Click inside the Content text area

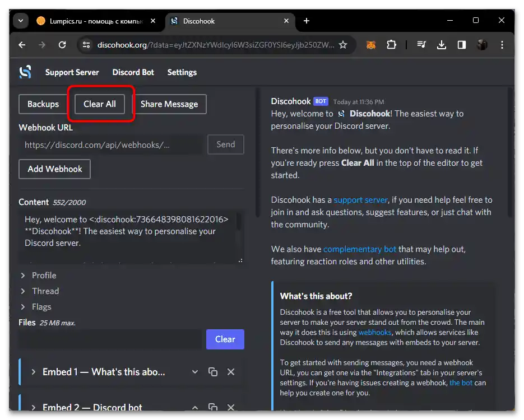point(127,236)
